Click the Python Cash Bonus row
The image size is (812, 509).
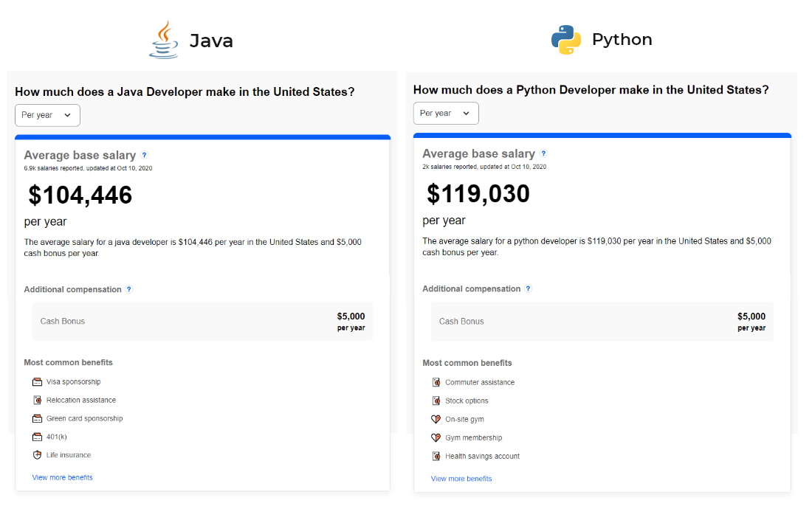click(x=602, y=322)
